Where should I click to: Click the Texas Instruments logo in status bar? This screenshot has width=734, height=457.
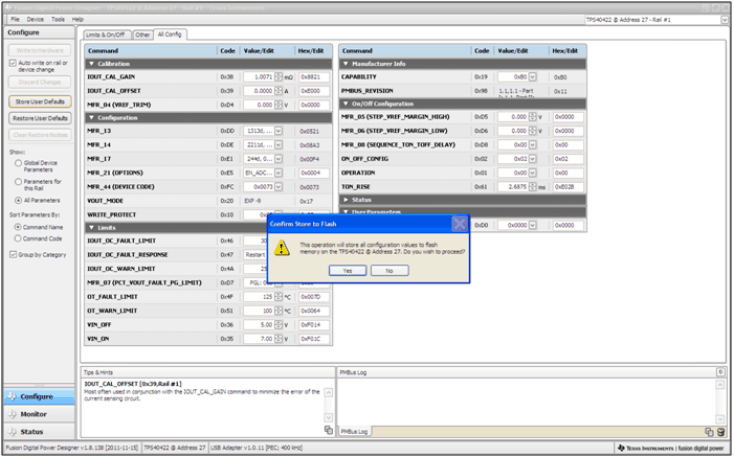670,447
